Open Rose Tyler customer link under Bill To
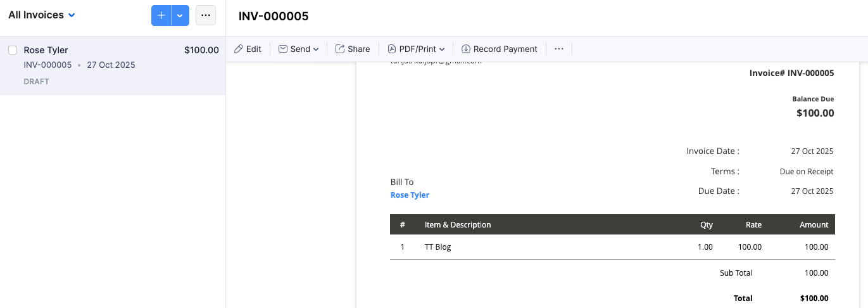 (x=410, y=195)
